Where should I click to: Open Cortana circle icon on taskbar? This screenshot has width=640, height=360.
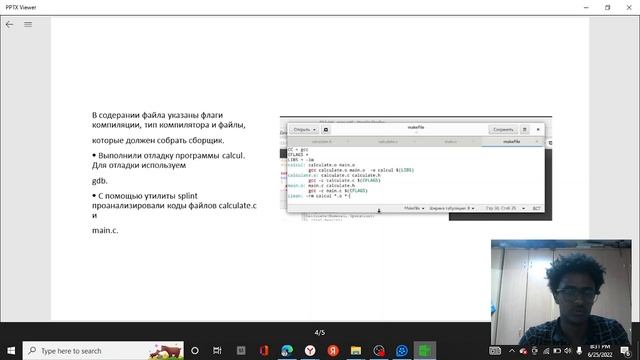pos(195,351)
